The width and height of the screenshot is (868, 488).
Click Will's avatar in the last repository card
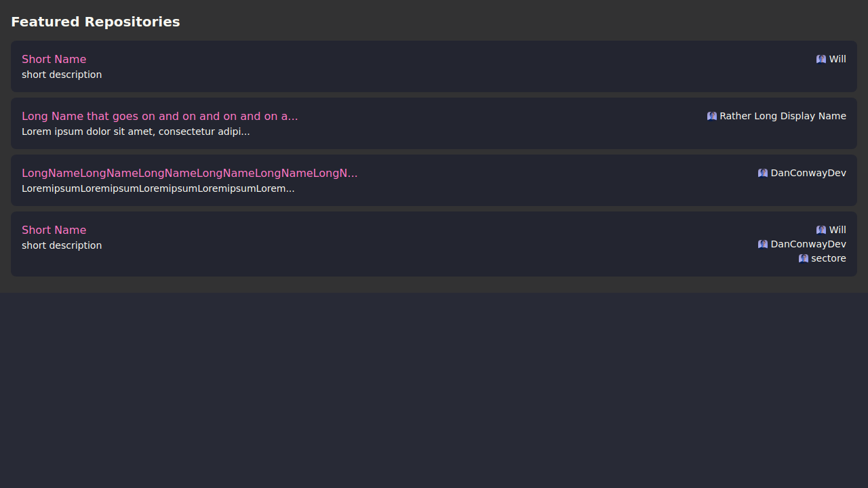(x=821, y=230)
